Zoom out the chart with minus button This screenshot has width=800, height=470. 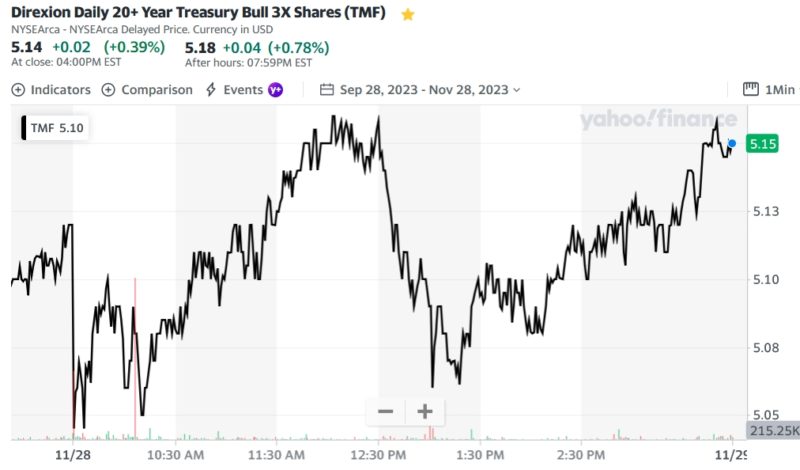(386, 411)
